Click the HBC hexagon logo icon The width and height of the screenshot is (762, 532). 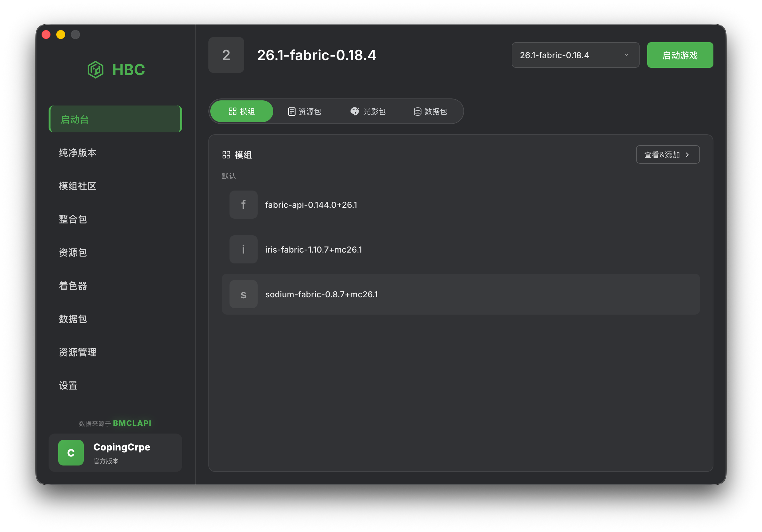coord(95,70)
